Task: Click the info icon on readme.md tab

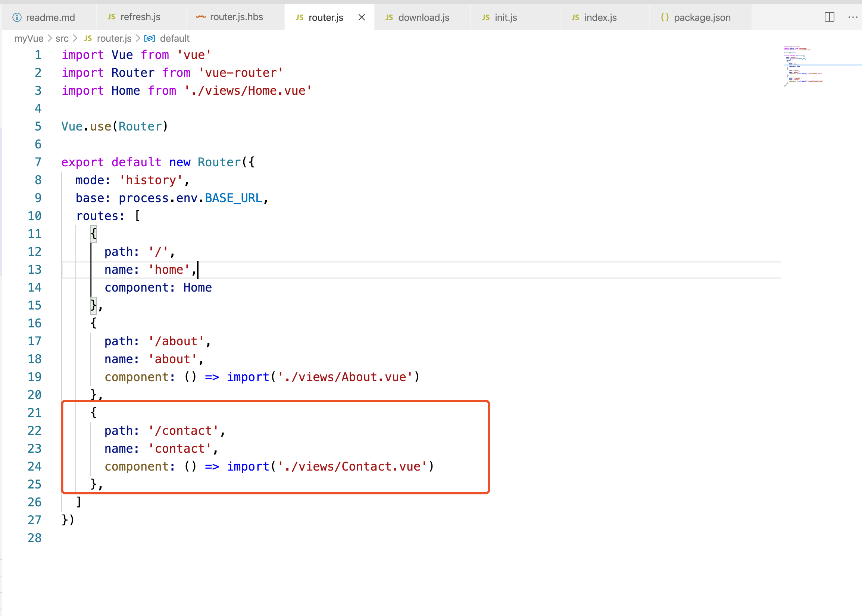Action: [17, 18]
